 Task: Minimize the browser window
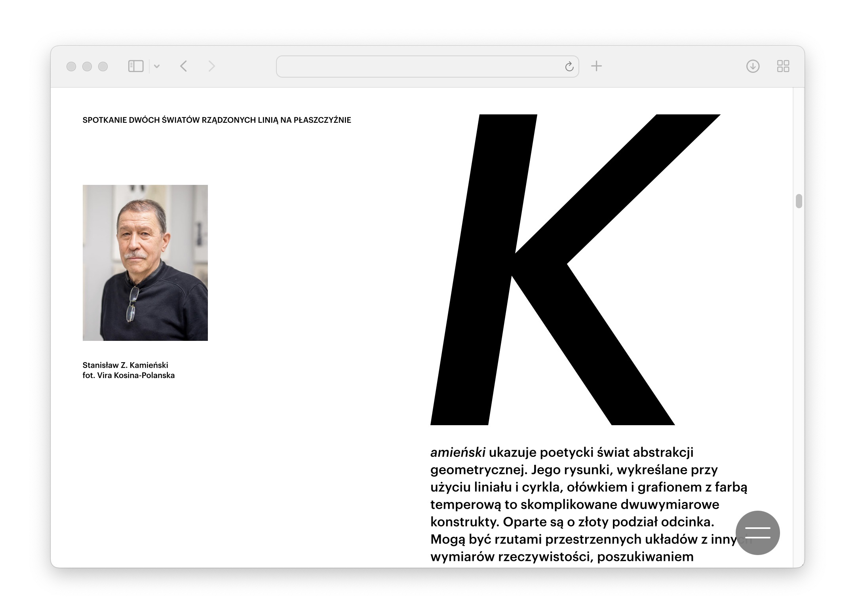click(x=87, y=67)
